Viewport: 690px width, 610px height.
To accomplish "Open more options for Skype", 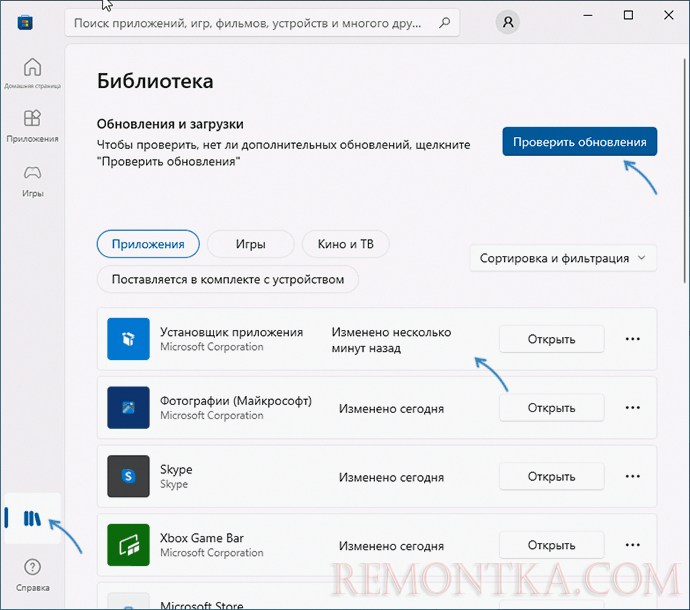I will (x=633, y=476).
